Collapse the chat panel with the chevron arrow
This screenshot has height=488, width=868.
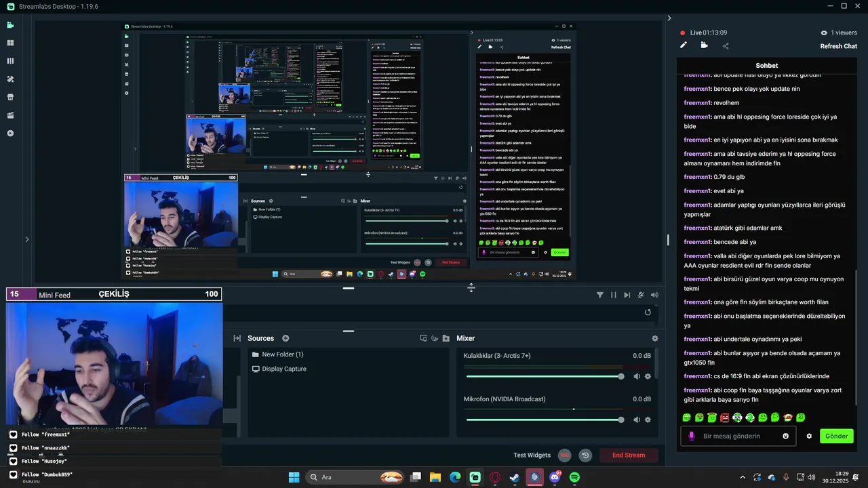[669, 18]
